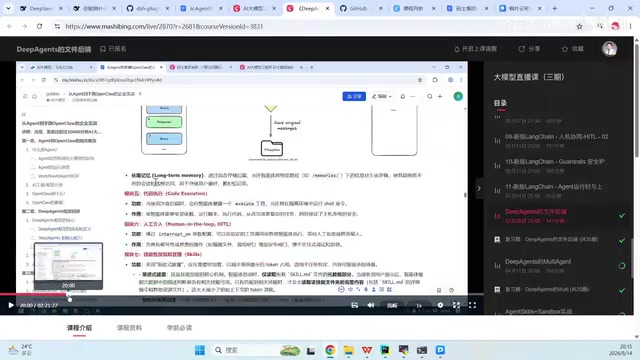The height and width of the screenshot is (360, 640).
Task: Open Chrome from the taskbar
Action: pyautogui.click(x=330, y=350)
